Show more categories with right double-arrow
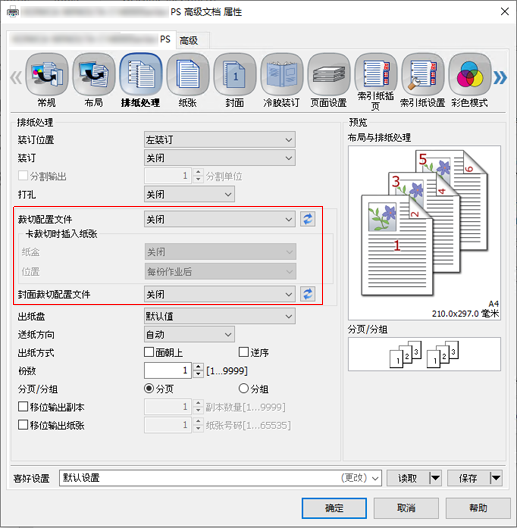517x528 pixels. [500, 77]
